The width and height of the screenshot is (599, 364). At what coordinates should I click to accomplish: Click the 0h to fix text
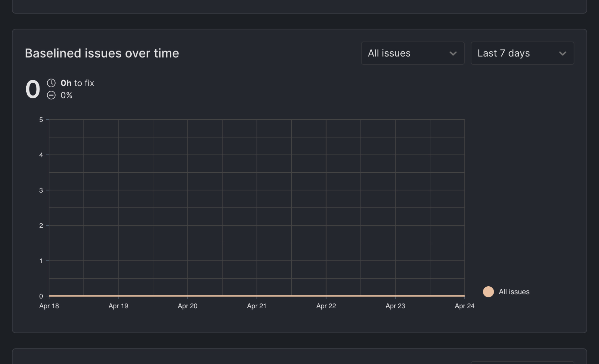pos(77,83)
